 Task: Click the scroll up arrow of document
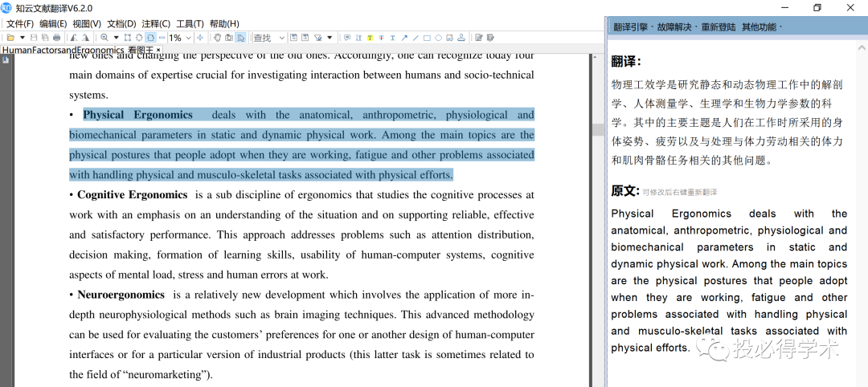(596, 58)
